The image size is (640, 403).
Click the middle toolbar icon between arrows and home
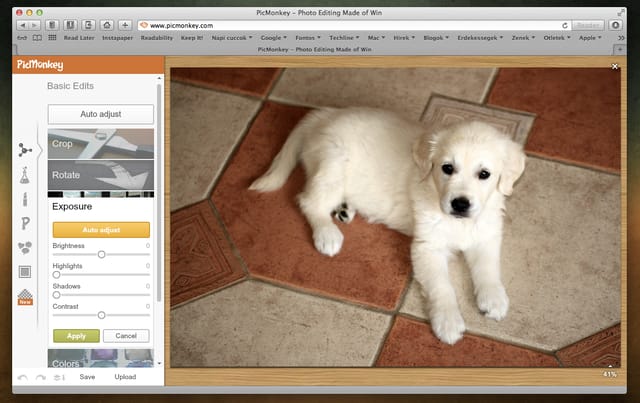click(70, 25)
